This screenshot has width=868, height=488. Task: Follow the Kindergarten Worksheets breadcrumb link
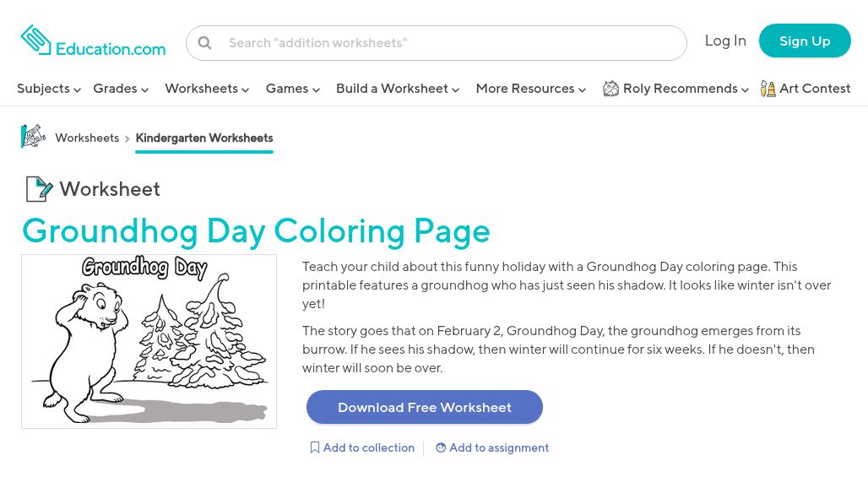tap(204, 138)
